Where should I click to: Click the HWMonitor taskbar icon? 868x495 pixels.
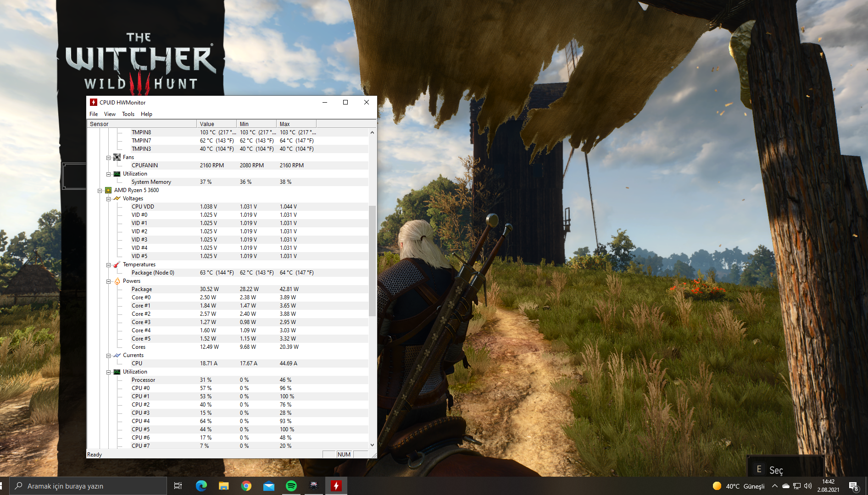[x=336, y=486]
